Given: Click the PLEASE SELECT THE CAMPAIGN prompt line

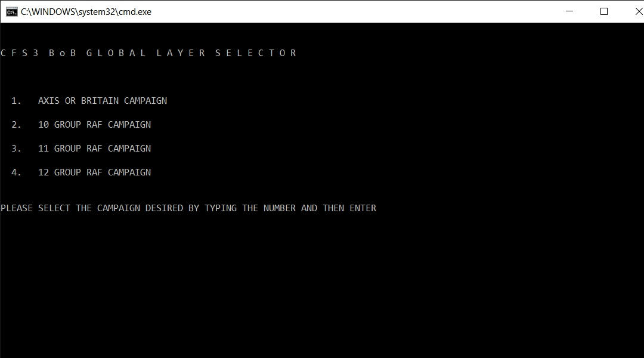Looking at the screenshot, I should (188, 208).
